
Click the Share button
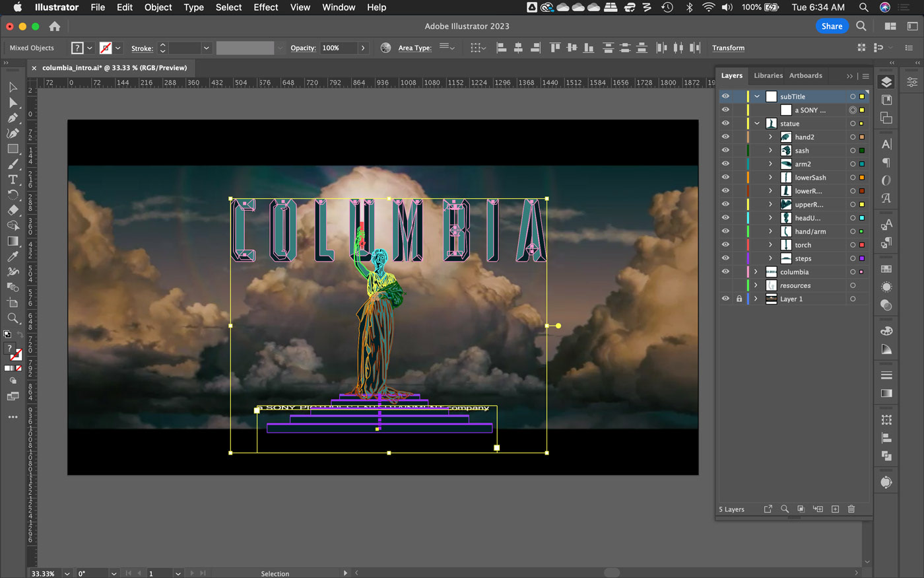pyautogui.click(x=832, y=26)
